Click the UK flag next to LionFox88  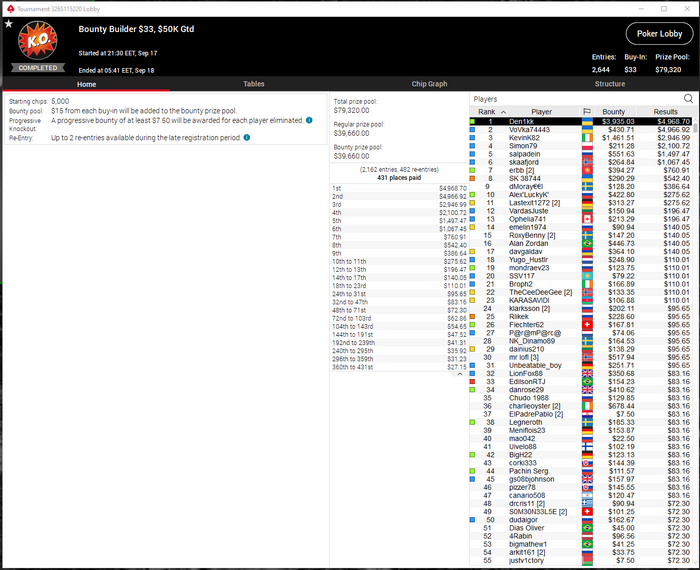tap(587, 374)
